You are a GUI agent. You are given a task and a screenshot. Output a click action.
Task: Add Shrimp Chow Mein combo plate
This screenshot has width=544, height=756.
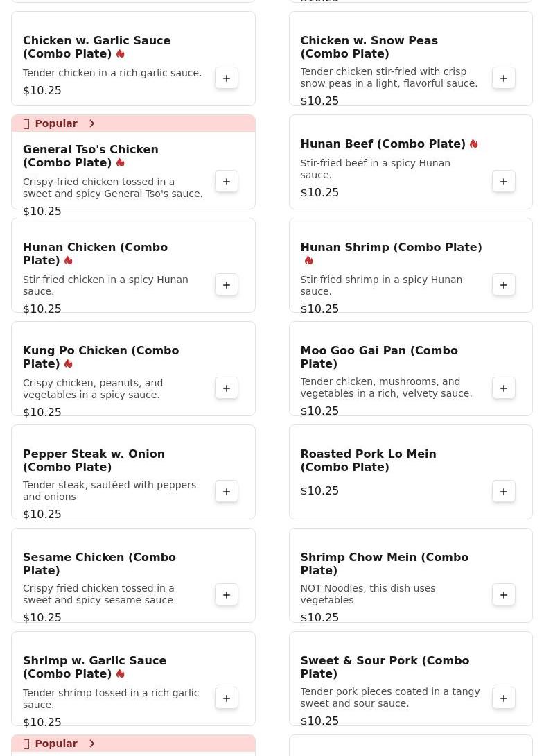point(504,595)
